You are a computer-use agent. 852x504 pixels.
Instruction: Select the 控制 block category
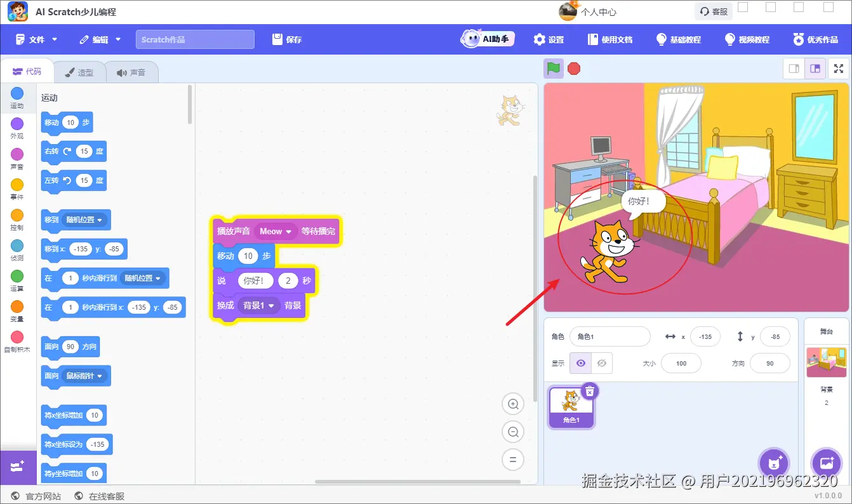(17, 220)
